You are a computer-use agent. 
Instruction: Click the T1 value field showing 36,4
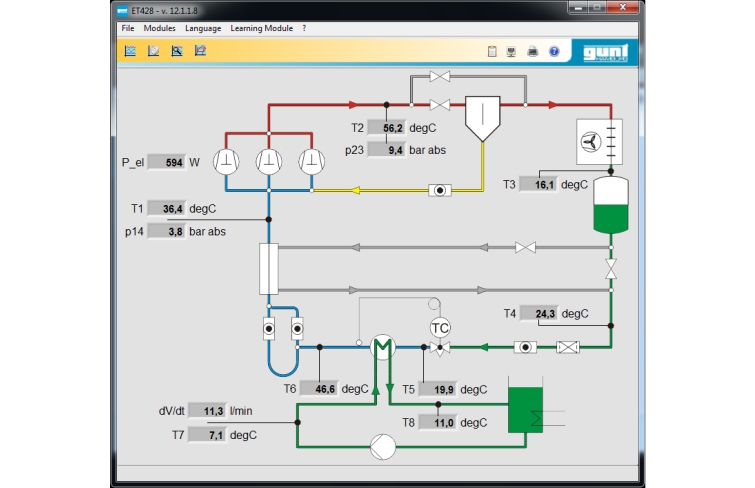tap(167, 209)
